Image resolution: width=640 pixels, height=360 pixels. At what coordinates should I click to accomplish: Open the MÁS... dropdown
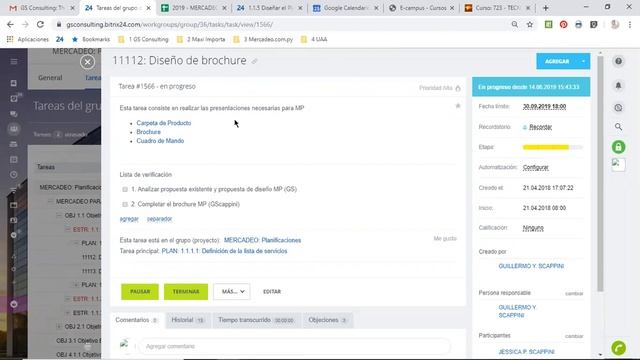coord(231,291)
